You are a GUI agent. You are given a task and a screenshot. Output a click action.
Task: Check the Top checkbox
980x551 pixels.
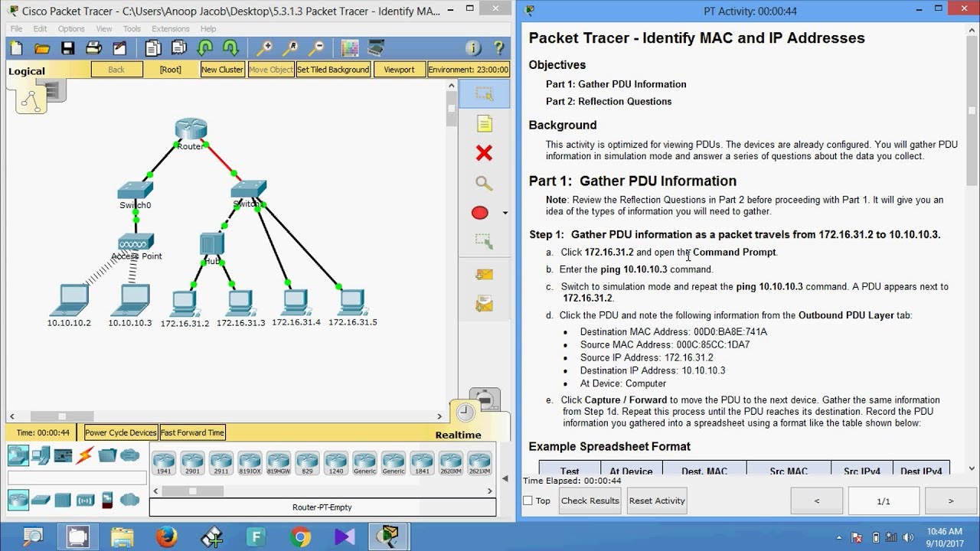point(528,500)
